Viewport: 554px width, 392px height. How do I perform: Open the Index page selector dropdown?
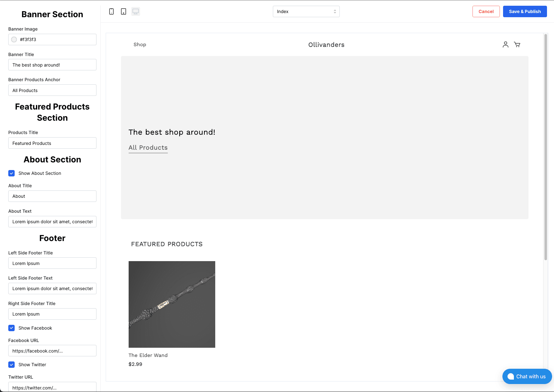point(306,11)
